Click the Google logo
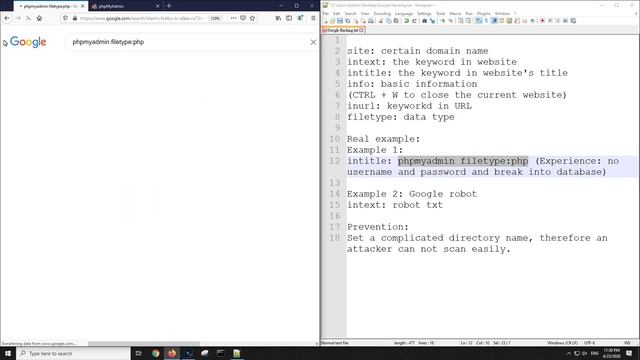The width and height of the screenshot is (640, 360). coord(28,42)
